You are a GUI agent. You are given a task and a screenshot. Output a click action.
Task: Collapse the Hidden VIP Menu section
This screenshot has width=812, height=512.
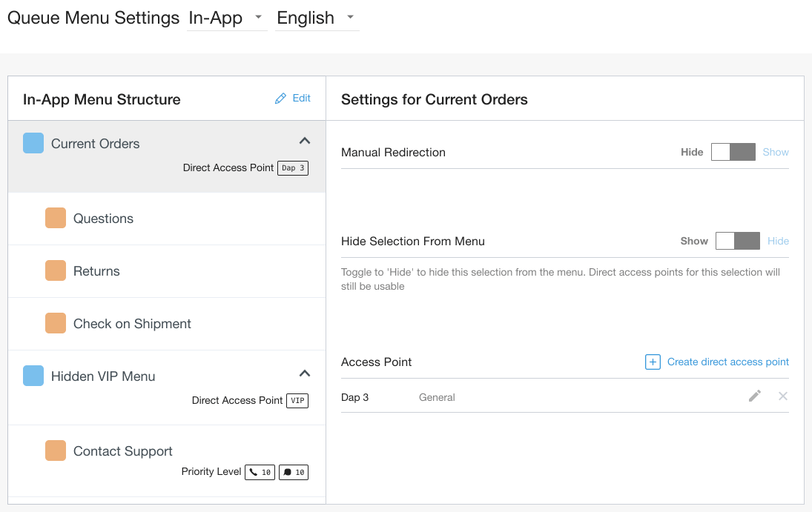tap(304, 373)
